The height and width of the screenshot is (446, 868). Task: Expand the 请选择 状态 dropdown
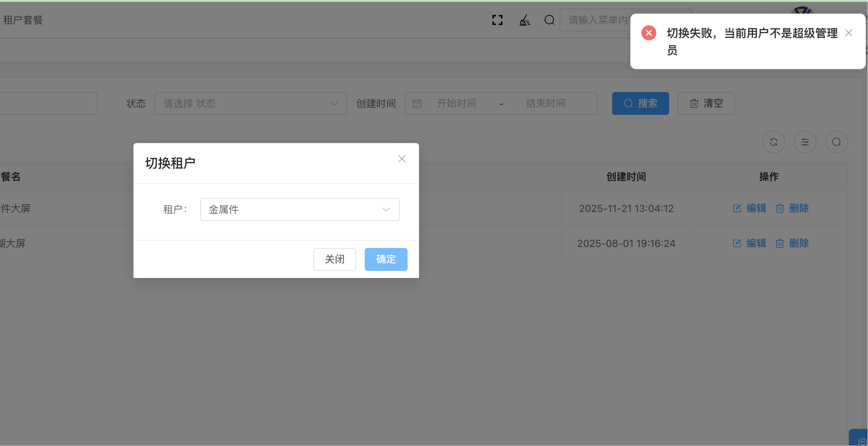click(x=251, y=103)
